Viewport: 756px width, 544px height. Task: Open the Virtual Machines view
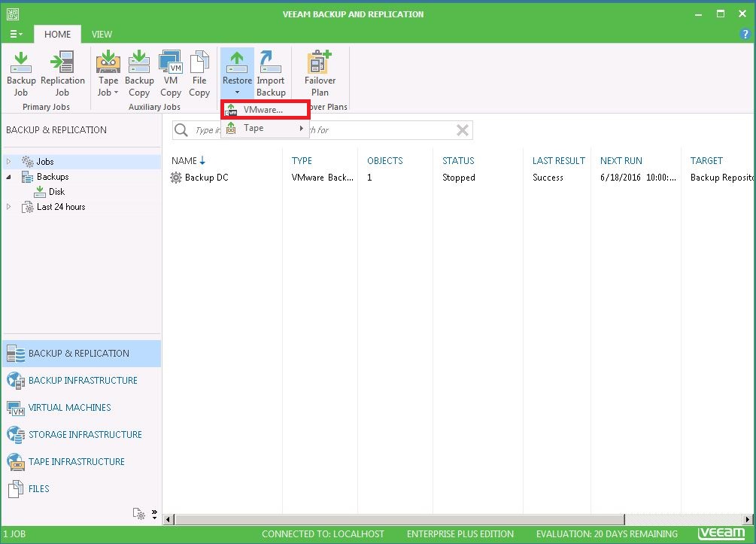[x=81, y=408]
